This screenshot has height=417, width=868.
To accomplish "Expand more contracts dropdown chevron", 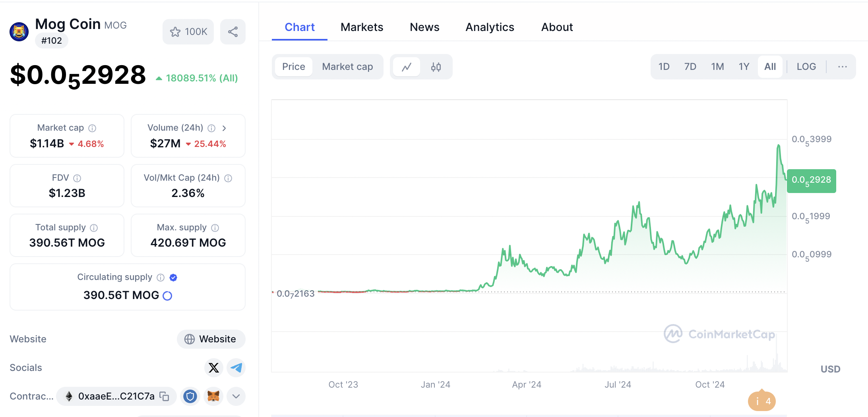I will tap(236, 396).
